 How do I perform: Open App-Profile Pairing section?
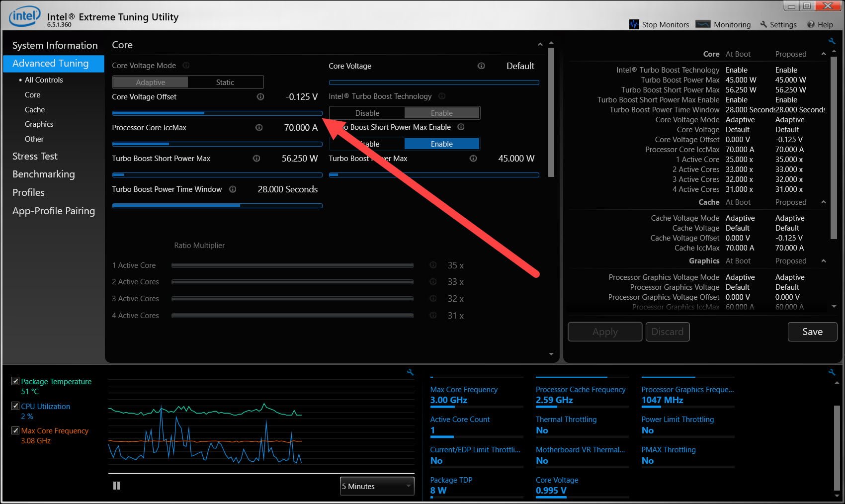coord(54,211)
